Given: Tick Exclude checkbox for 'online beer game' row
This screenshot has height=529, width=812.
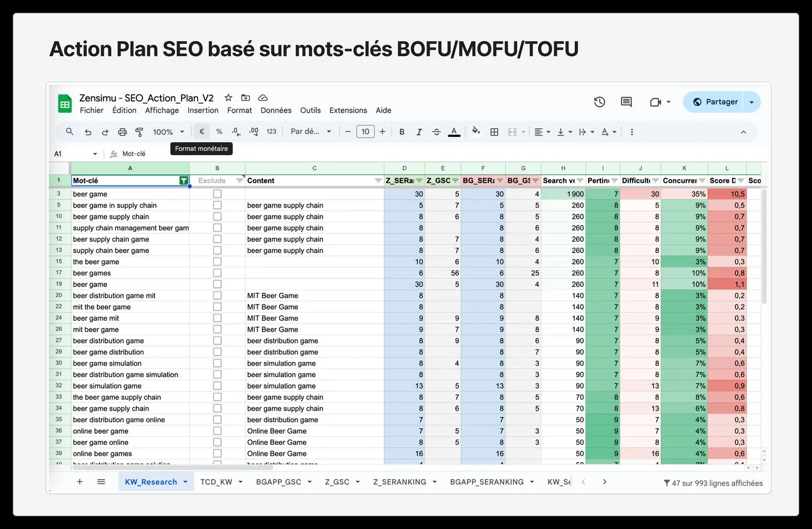Looking at the screenshot, I should point(217,431).
